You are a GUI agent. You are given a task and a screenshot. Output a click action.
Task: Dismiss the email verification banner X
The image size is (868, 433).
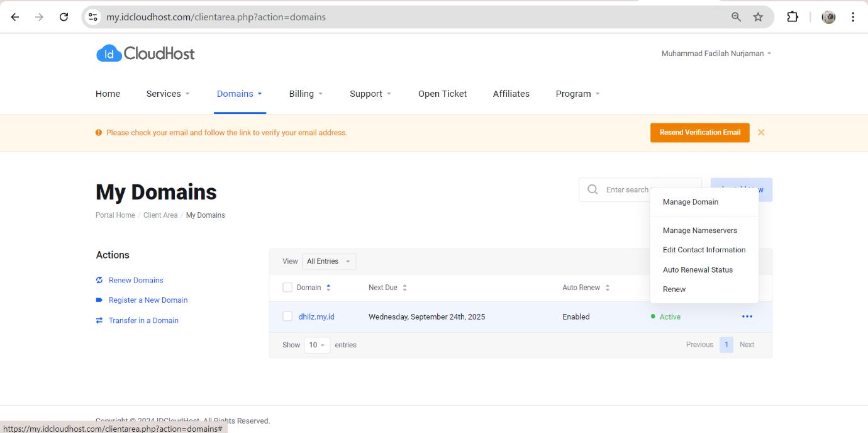(761, 132)
